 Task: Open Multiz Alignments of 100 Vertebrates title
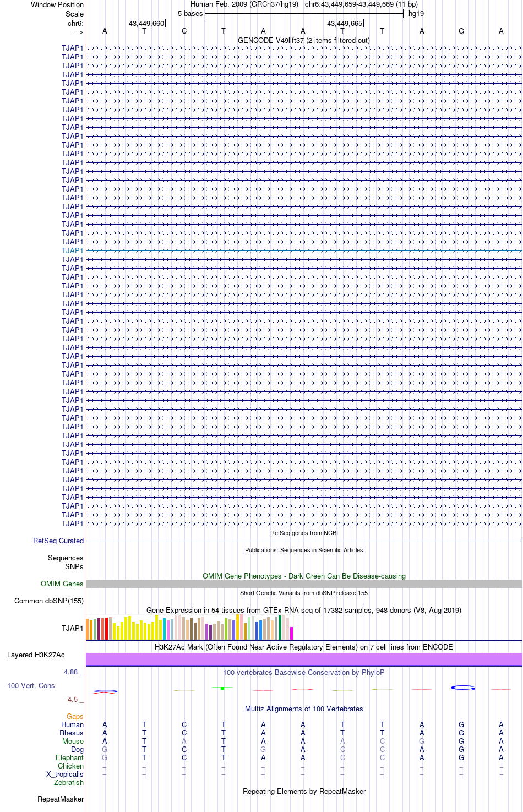pos(304,709)
